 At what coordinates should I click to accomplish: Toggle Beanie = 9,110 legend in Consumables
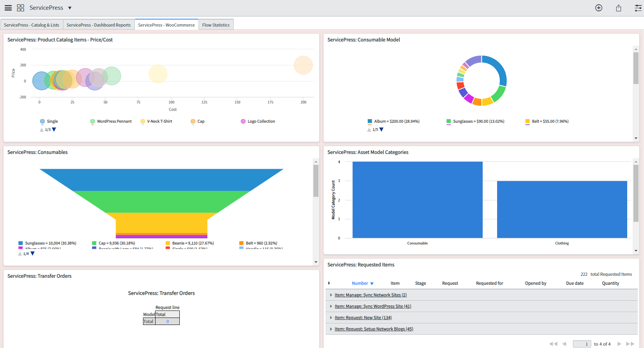pyautogui.click(x=190, y=243)
